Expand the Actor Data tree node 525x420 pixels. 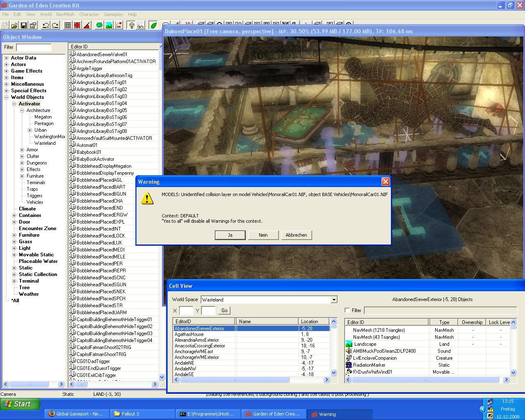pos(7,58)
